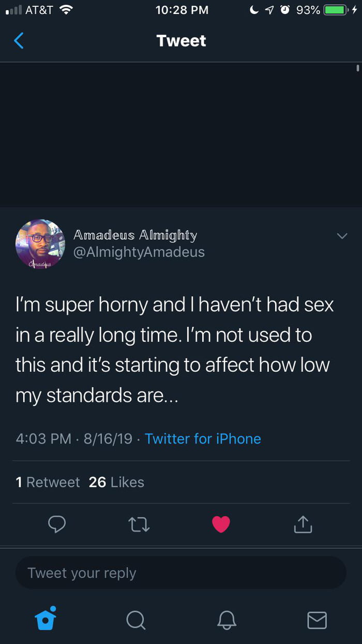
Task: Tap the Amadeus Almighty display name
Action: [x=135, y=235]
